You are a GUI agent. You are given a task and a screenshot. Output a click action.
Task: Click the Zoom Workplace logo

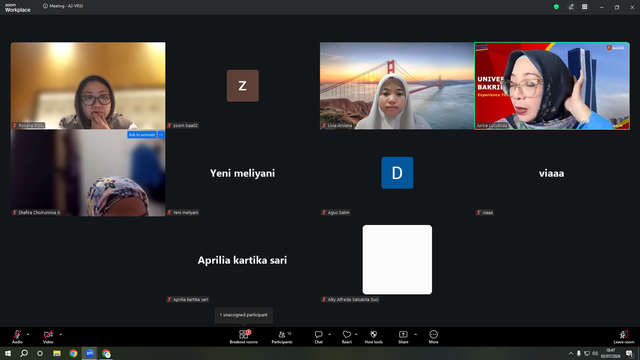coord(18,8)
